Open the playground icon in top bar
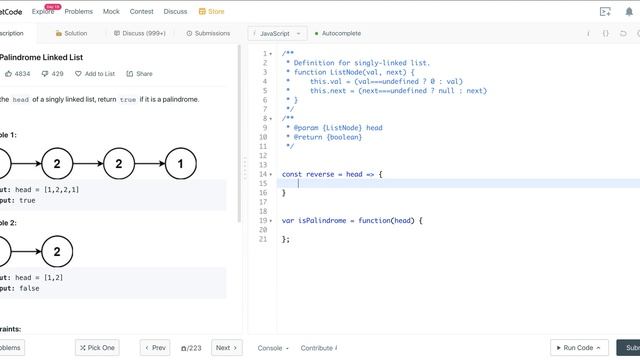The width and height of the screenshot is (640, 360). click(605, 11)
